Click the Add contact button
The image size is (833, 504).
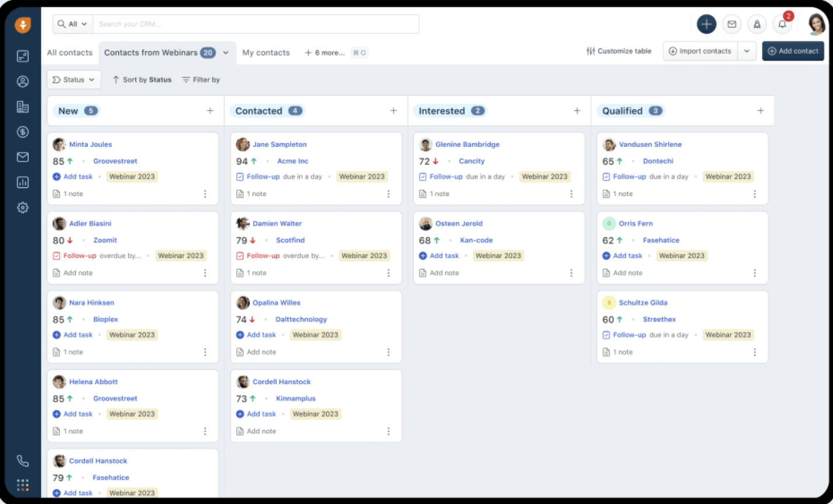click(793, 51)
